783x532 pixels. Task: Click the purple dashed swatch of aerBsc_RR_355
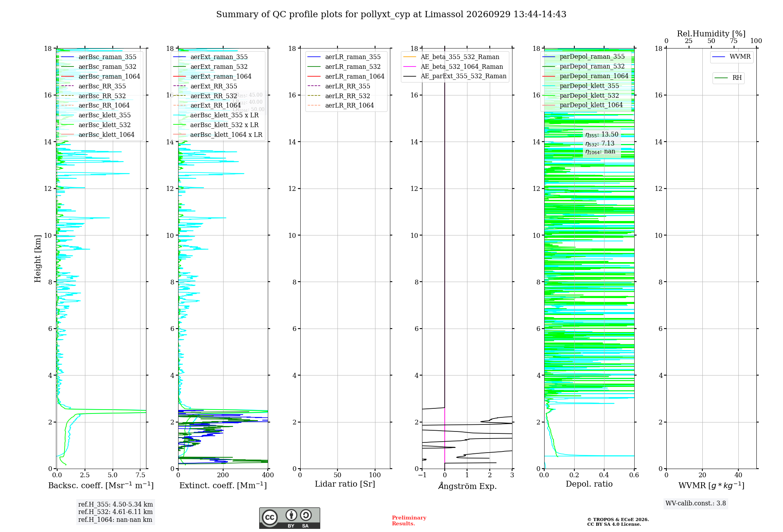click(68, 86)
